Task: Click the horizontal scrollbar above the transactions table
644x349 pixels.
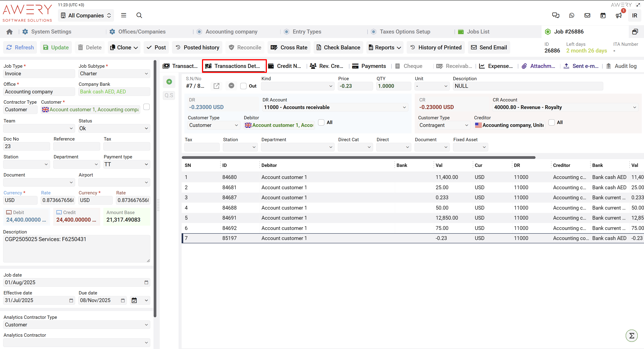Action: 359,158
